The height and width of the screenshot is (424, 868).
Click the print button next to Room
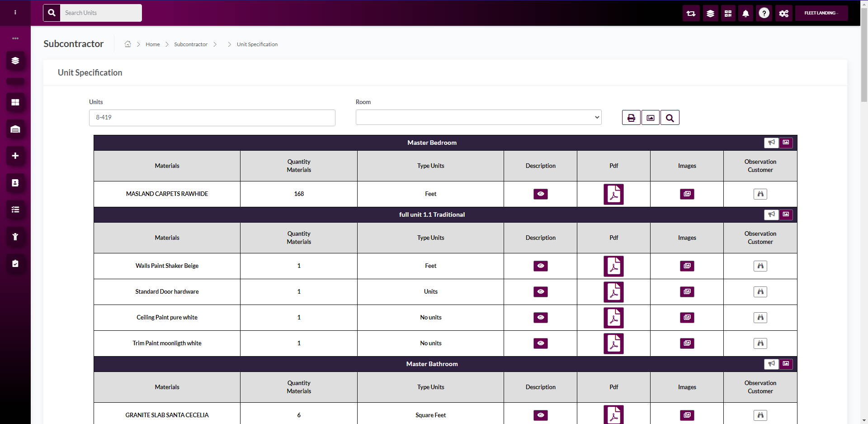631,118
